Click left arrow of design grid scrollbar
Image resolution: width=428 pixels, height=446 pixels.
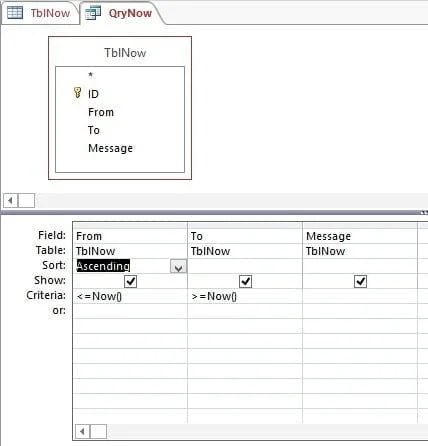pyautogui.click(x=82, y=432)
